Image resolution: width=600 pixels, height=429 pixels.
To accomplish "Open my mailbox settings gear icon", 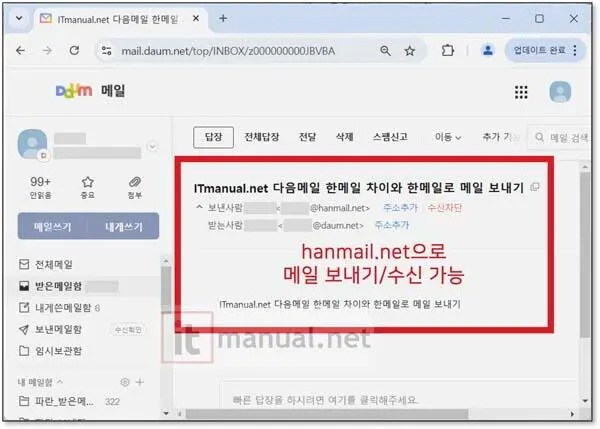I will point(125,382).
